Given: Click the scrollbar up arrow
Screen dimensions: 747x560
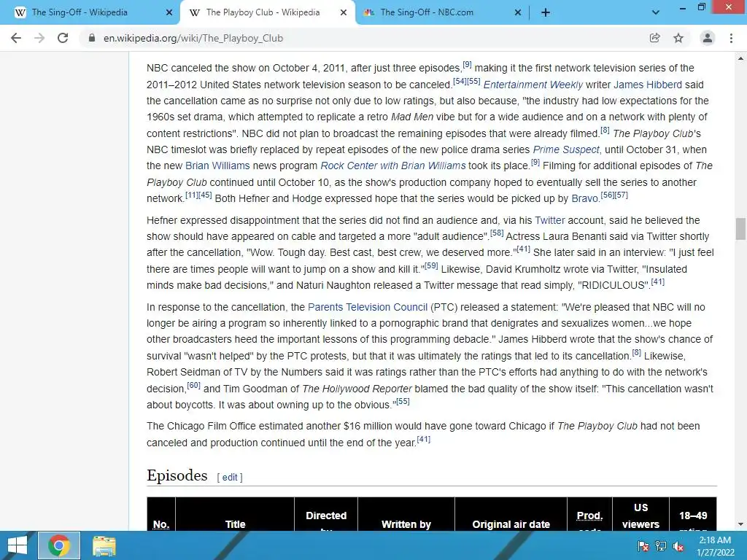Looking at the screenshot, I should 740,58.
